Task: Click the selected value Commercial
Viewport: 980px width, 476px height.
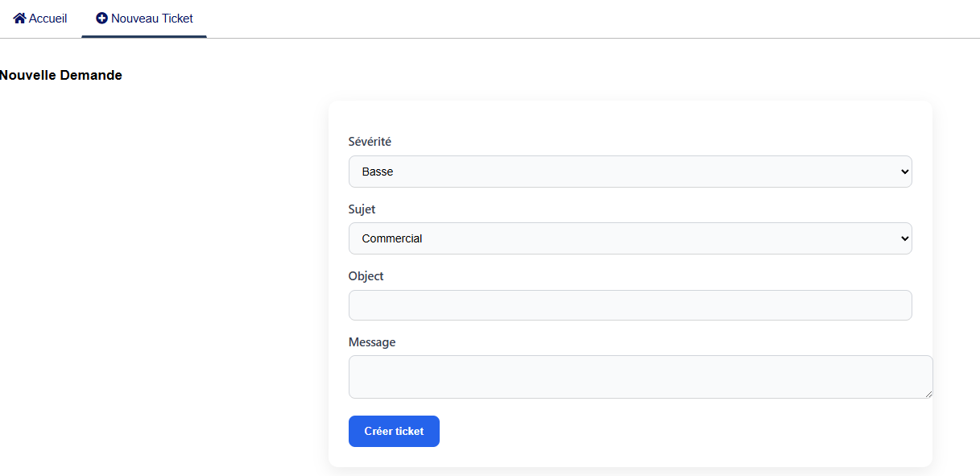Action: click(392, 238)
